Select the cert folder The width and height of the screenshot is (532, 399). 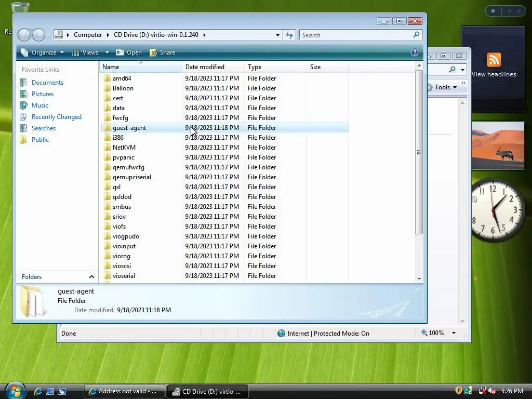pos(118,98)
